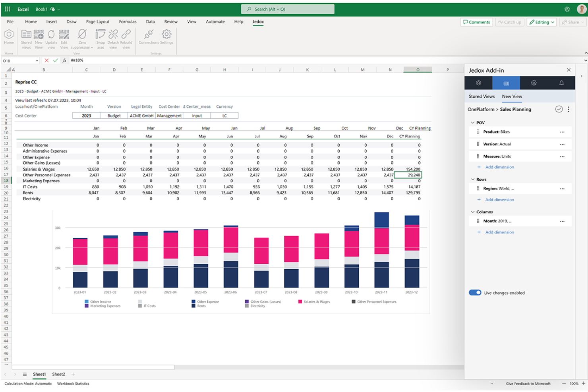This screenshot has width=588, height=392.
Task: Open Stored views in the ribbon
Action: pos(26,39)
